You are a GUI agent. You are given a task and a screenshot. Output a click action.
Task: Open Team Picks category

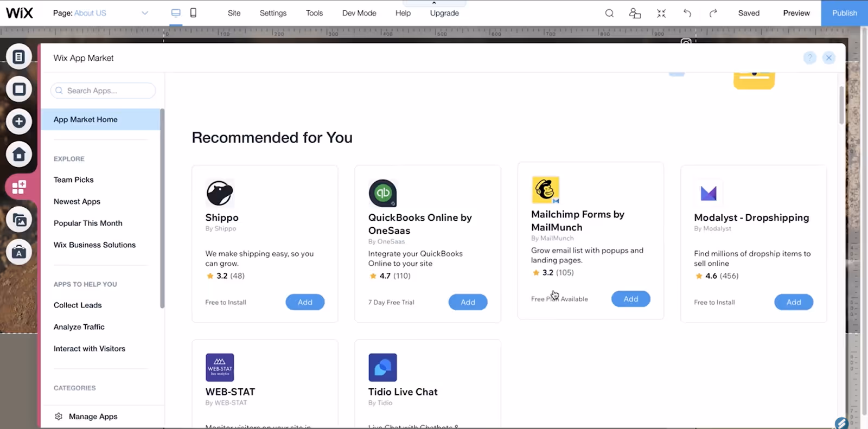click(73, 180)
